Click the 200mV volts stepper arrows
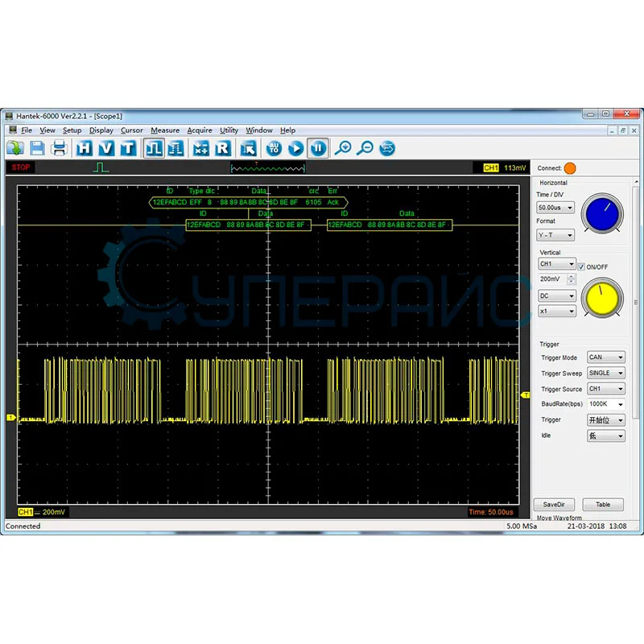The image size is (644, 644). pyautogui.click(x=572, y=279)
